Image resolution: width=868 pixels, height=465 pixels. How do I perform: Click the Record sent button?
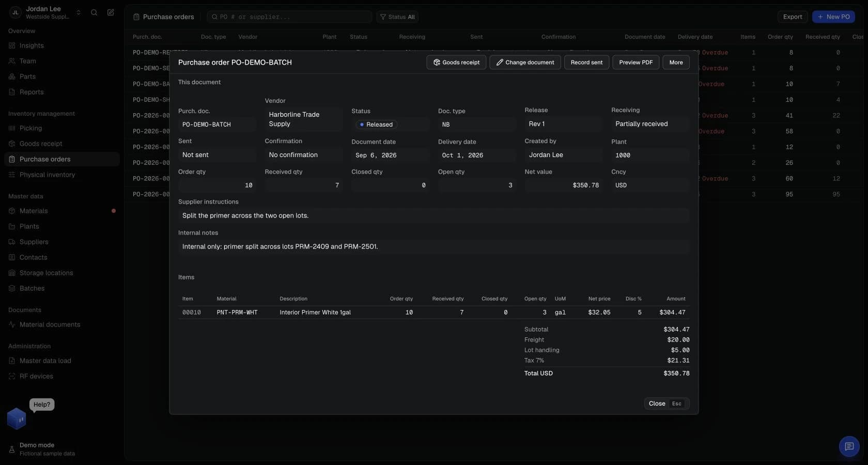pyautogui.click(x=586, y=63)
